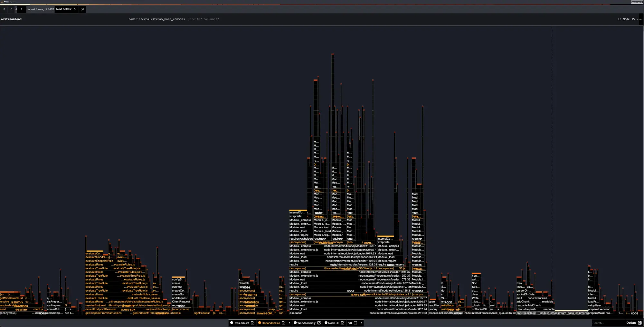Click the white aws-sdk-v3 legend dot
The image size is (644, 327).
(232, 323)
